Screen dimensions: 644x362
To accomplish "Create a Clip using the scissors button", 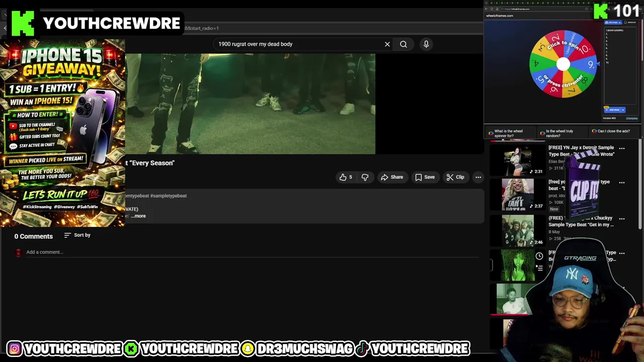I will [x=455, y=177].
